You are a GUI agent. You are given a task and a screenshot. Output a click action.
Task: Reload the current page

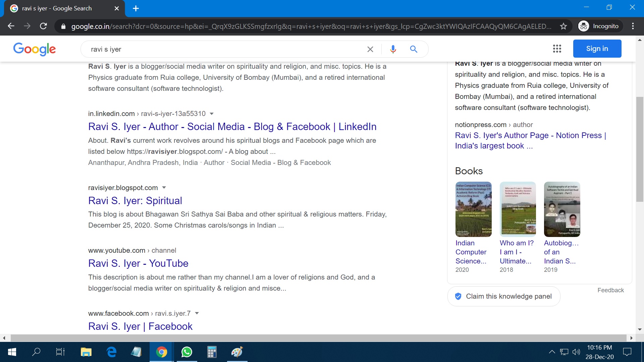tap(43, 26)
